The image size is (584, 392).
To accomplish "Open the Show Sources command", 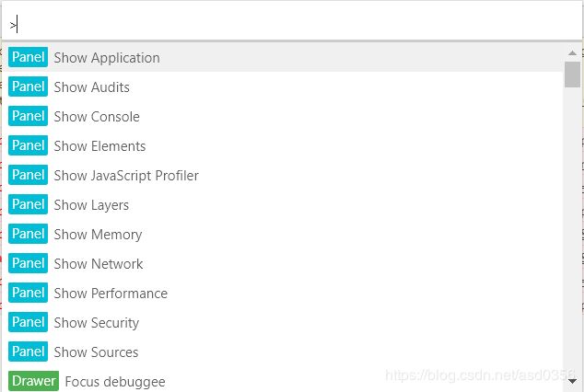I will (283, 352).
